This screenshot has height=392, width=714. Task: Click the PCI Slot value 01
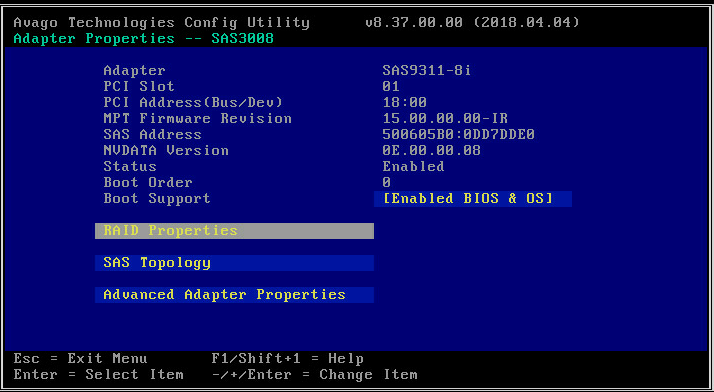[391, 87]
